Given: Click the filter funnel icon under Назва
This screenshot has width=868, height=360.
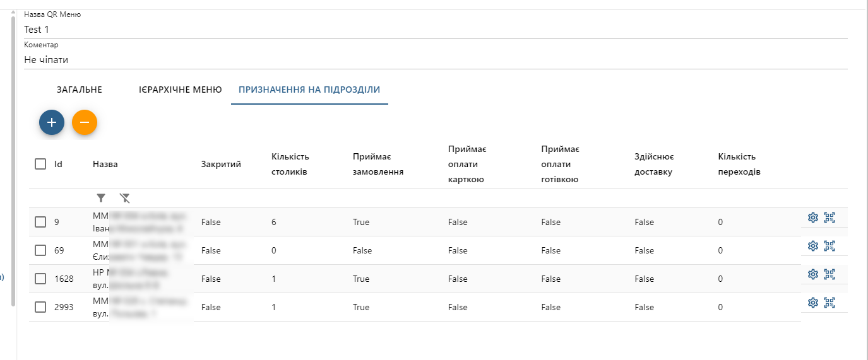Looking at the screenshot, I should point(101,198).
